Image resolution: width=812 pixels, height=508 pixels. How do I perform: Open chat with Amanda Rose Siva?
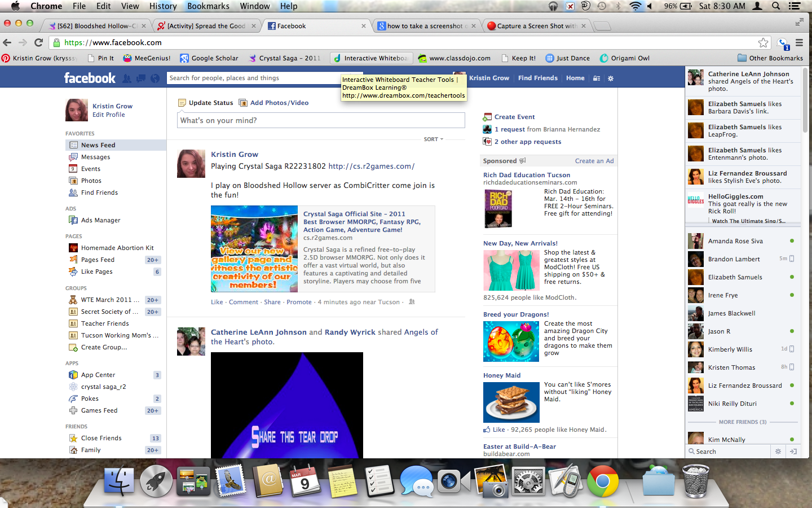pos(735,241)
